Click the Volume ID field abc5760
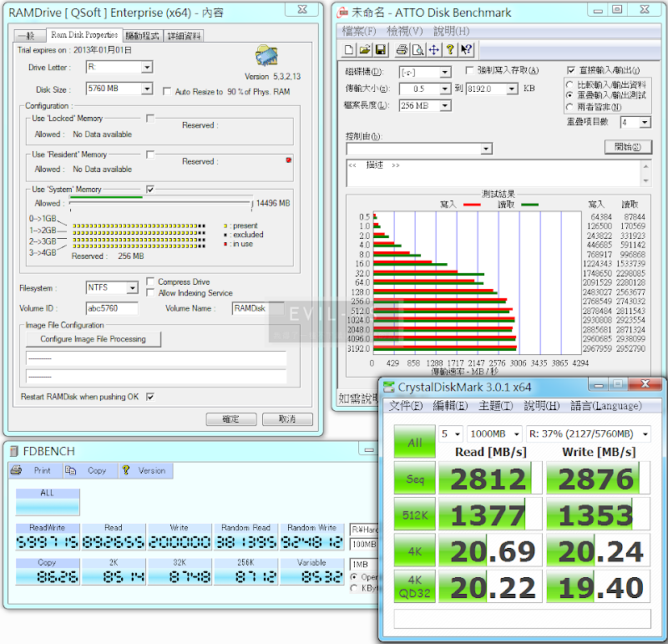Screen dimensions: 668x644 click(x=112, y=308)
